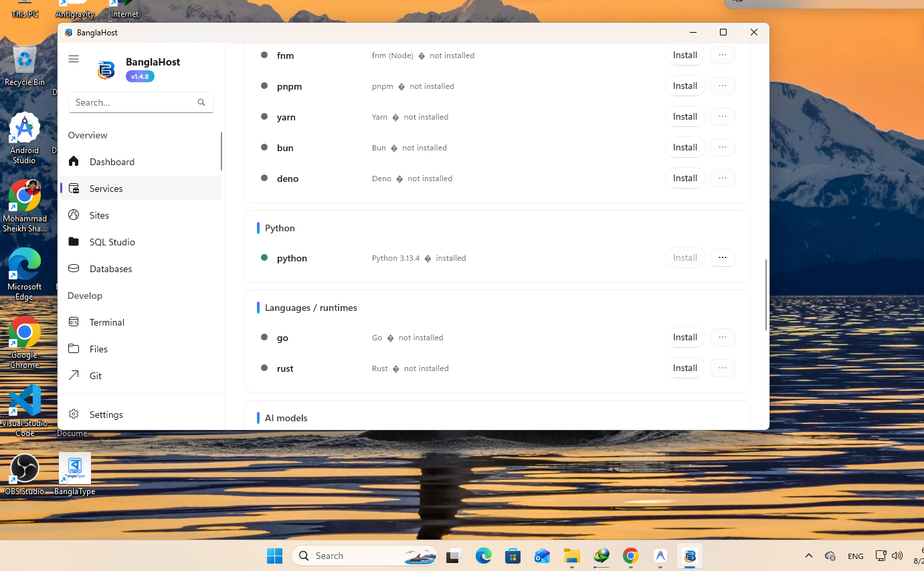Click the "Python 3.13.4" version text
The height and width of the screenshot is (571, 924).
[395, 258]
